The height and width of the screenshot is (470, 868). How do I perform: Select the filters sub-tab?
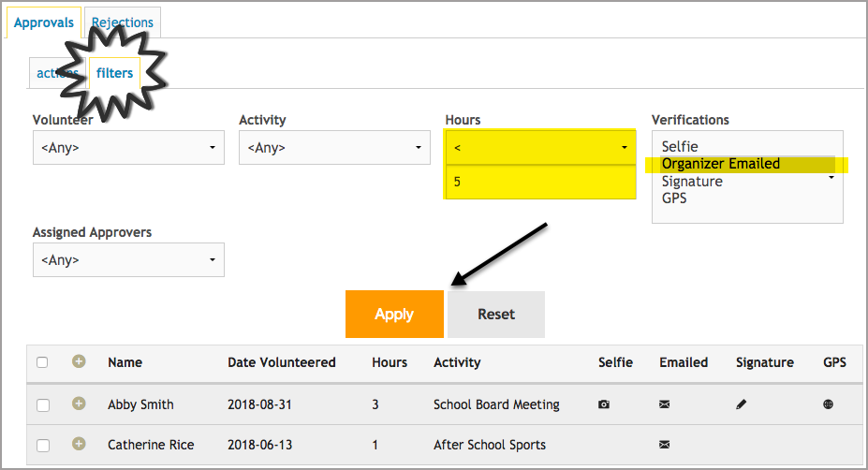tap(115, 73)
